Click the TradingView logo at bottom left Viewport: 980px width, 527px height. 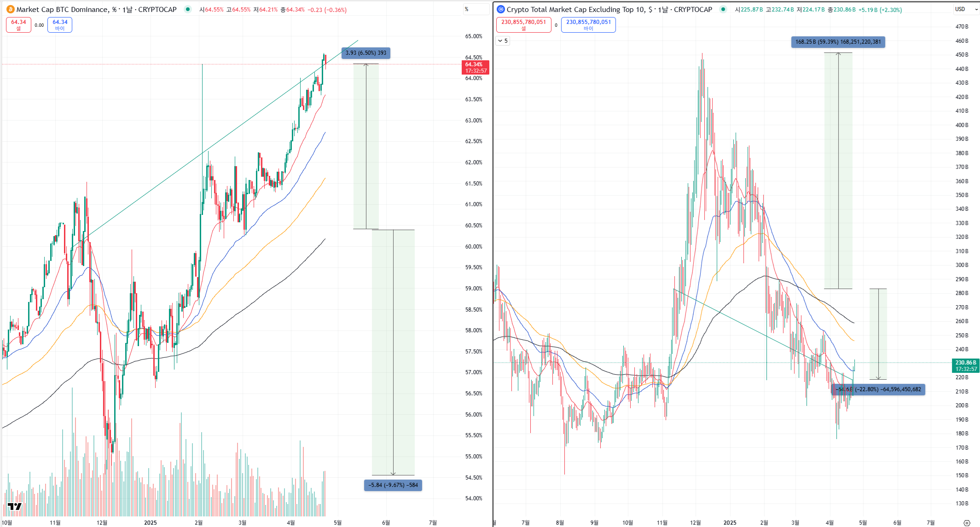point(14,506)
